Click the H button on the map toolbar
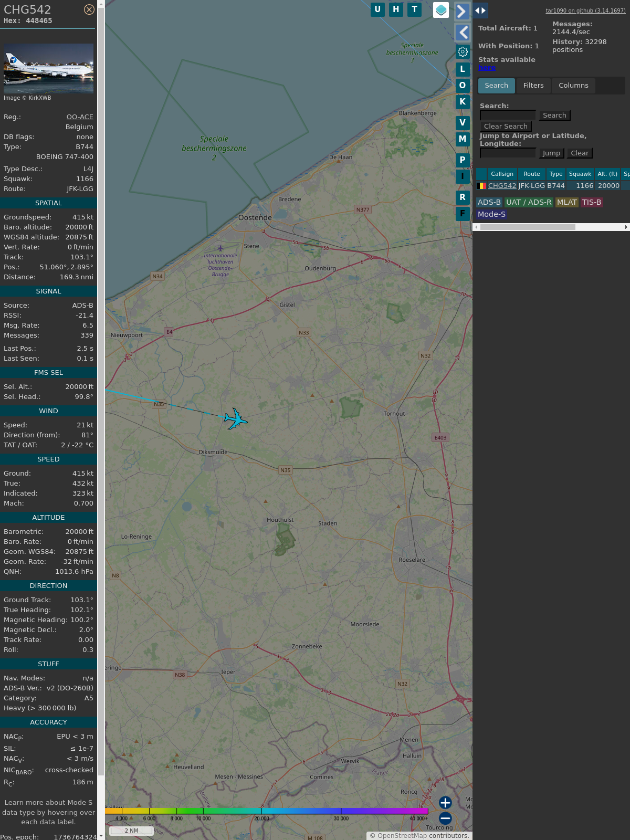Screen dimensions: 630x840 point(396,9)
